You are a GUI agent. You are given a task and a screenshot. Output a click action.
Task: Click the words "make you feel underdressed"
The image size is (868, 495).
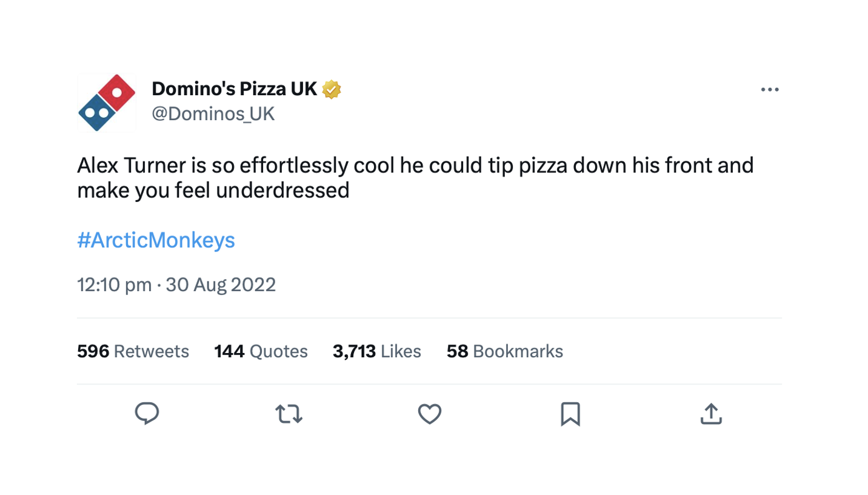pyautogui.click(x=213, y=191)
